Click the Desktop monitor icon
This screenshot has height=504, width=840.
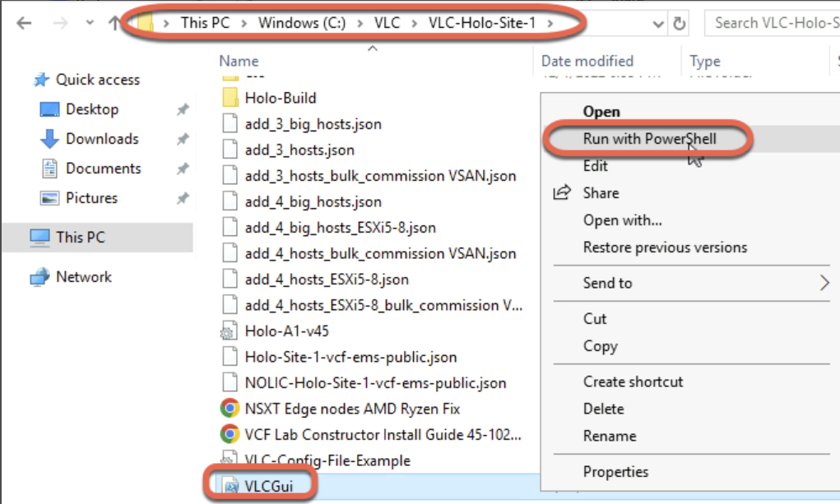(50, 110)
